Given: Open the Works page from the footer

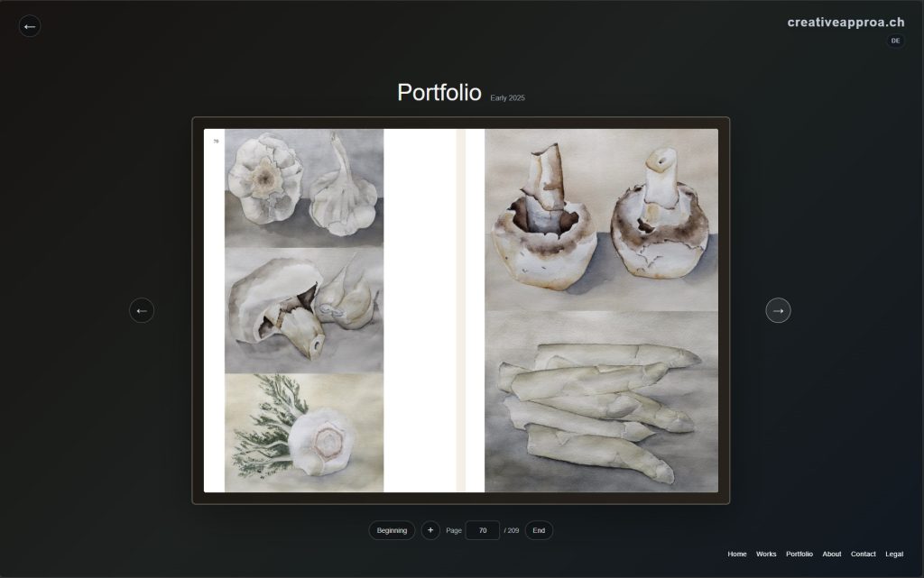Looking at the screenshot, I should click(766, 554).
